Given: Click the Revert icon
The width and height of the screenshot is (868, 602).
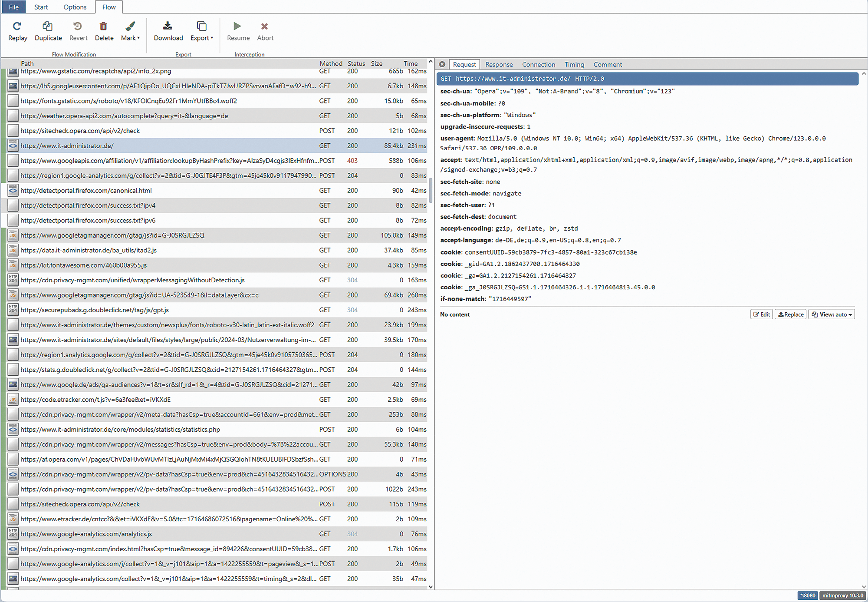Looking at the screenshot, I should click(78, 26).
